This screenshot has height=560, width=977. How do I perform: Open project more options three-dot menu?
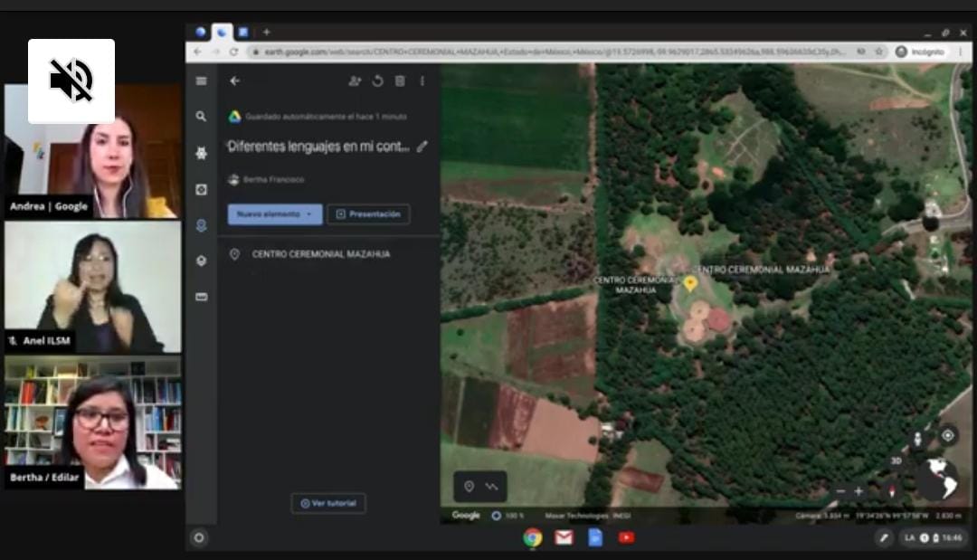tap(422, 81)
